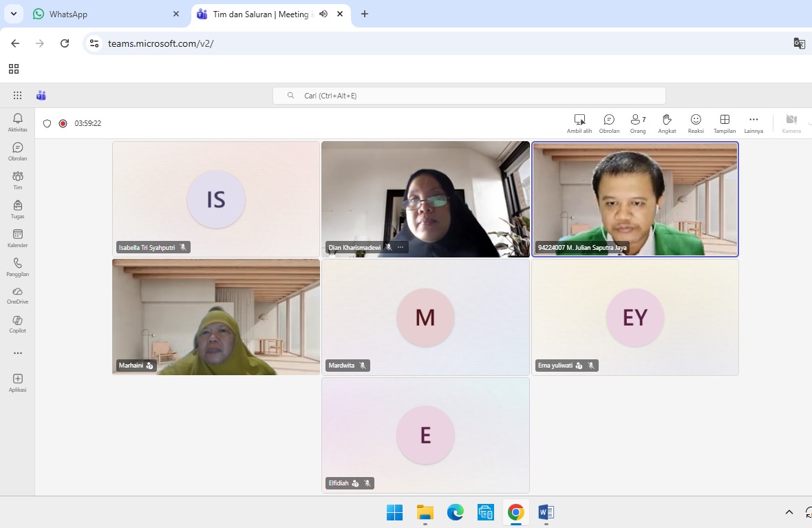812x528 pixels.
Task: Mute the browser tab audio icon
Action: 323,14
